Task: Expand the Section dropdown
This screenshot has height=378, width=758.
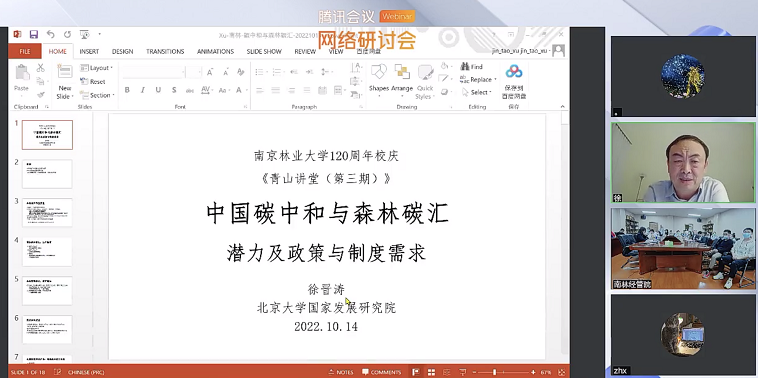Action: [97, 95]
